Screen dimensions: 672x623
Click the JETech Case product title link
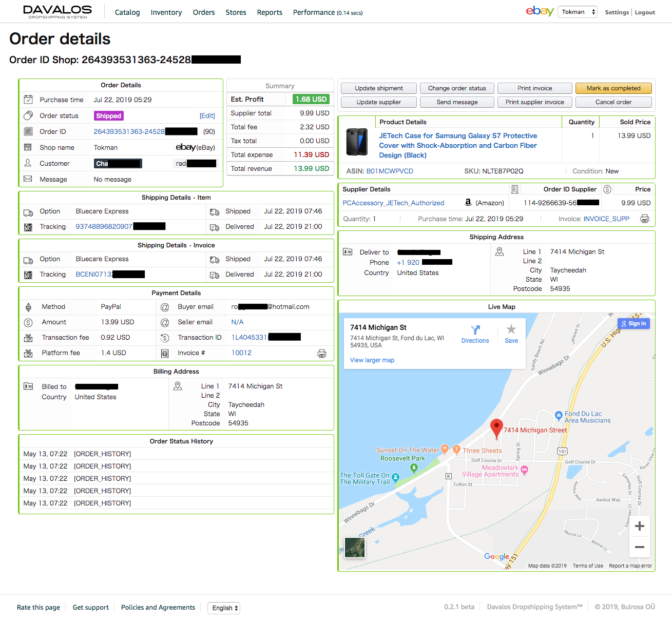pos(458,145)
